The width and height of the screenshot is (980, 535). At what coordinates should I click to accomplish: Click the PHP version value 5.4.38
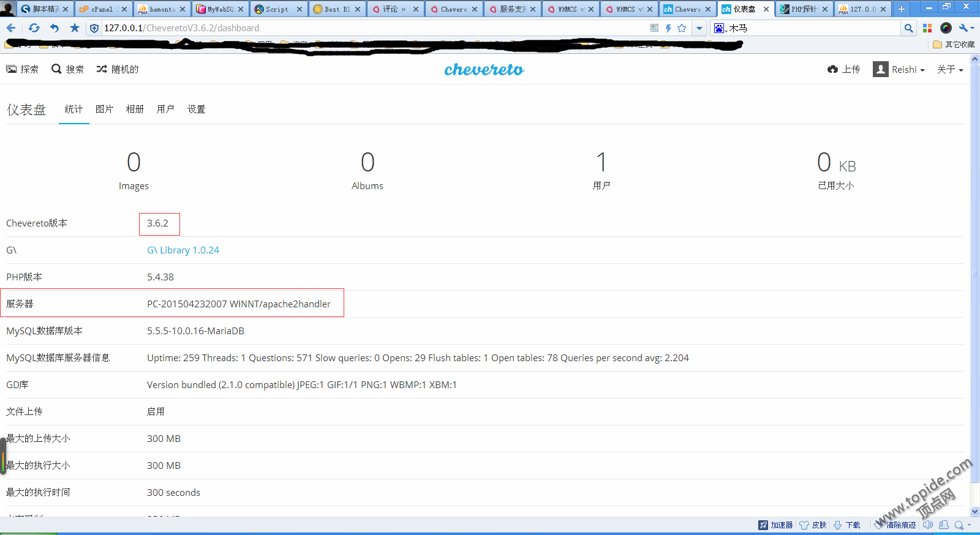[x=160, y=277]
